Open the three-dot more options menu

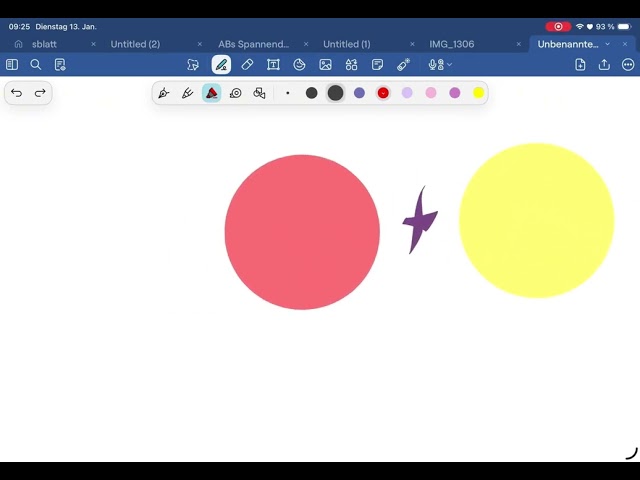pos(628,64)
